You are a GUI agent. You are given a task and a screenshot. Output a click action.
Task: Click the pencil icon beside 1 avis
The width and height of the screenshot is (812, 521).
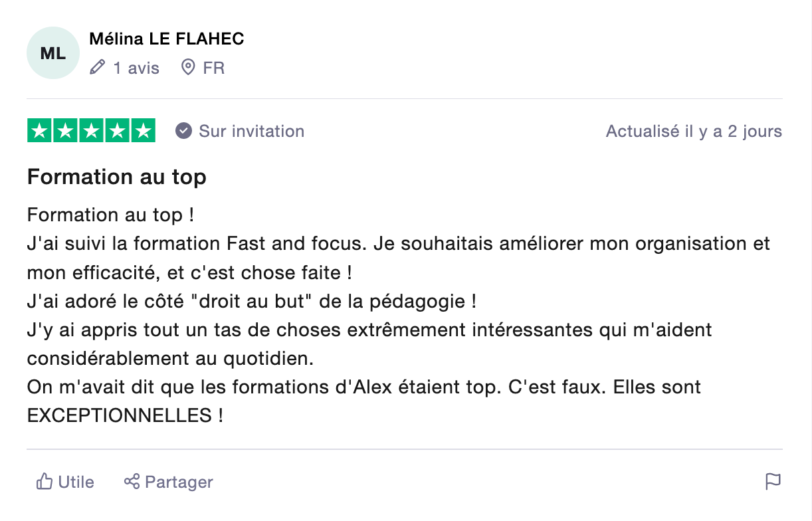click(x=98, y=68)
